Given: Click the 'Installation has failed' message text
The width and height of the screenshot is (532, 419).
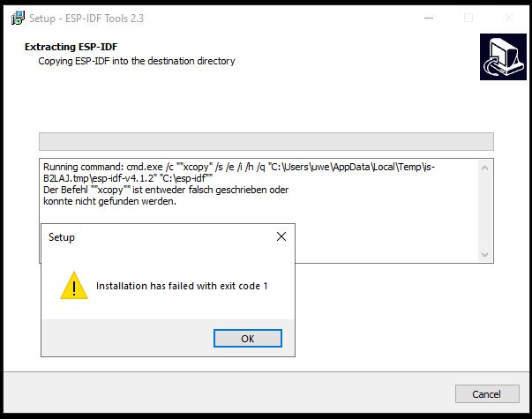Looking at the screenshot, I should click(182, 287).
